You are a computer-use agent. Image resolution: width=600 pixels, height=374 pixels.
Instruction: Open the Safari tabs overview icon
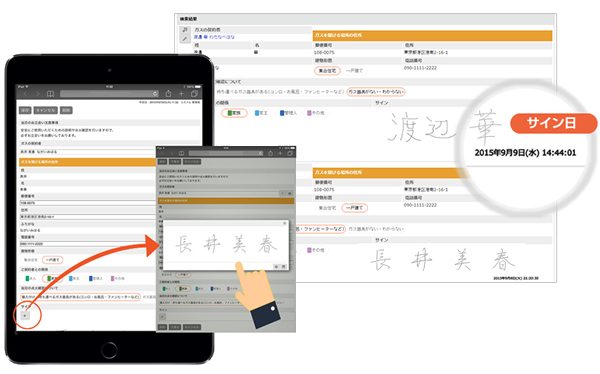pos(194,93)
